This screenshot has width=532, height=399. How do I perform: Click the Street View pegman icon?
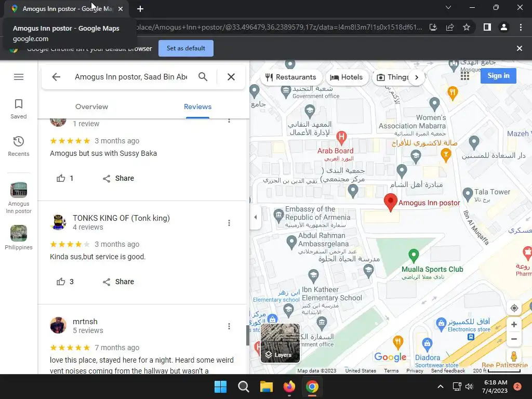point(514,356)
